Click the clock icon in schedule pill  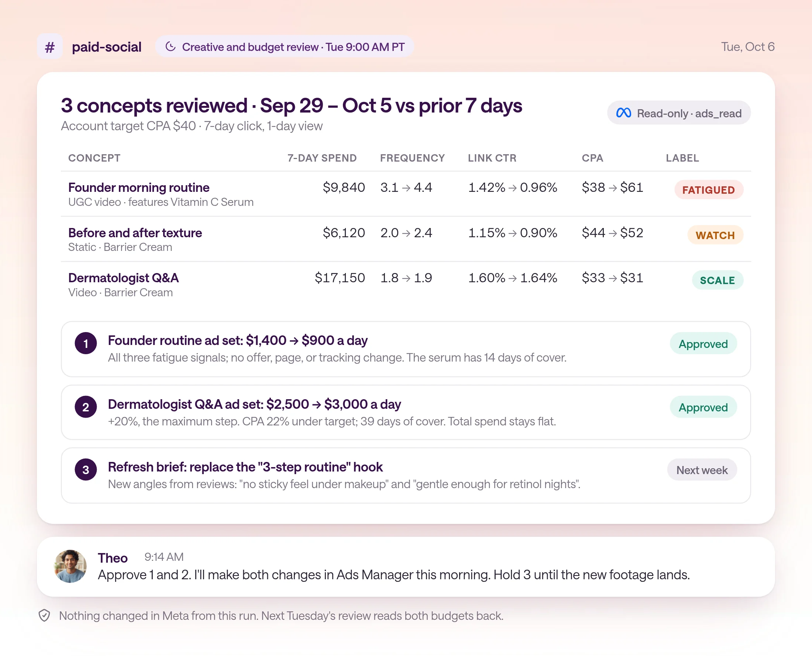tap(171, 46)
